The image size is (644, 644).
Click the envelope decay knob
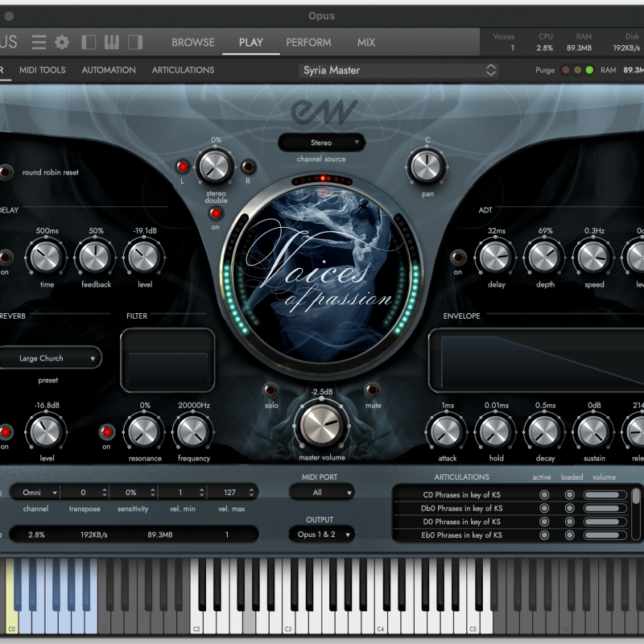(545, 431)
